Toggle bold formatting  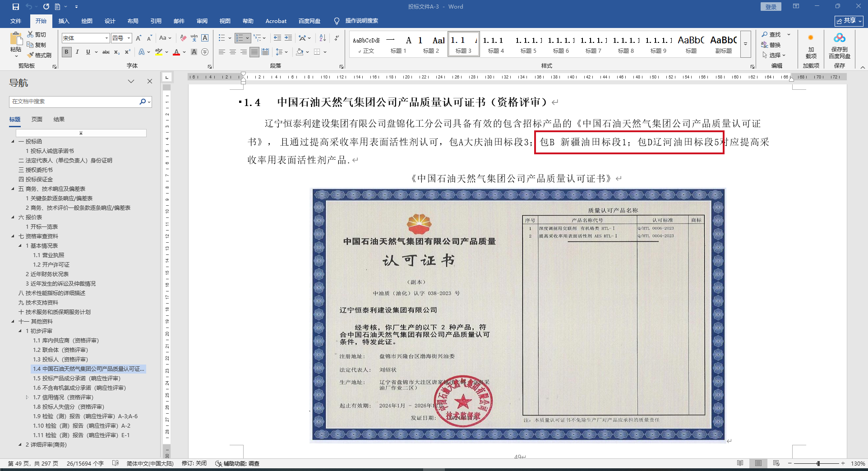point(67,52)
